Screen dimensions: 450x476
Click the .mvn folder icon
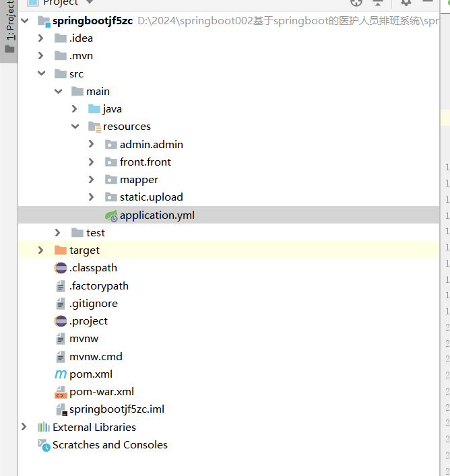(61, 56)
